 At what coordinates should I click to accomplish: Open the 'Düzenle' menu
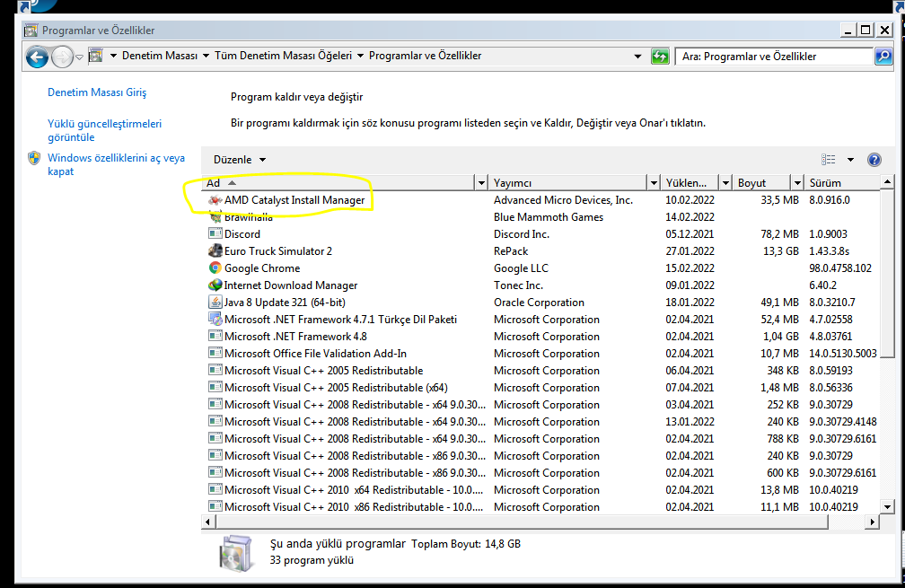pos(239,160)
